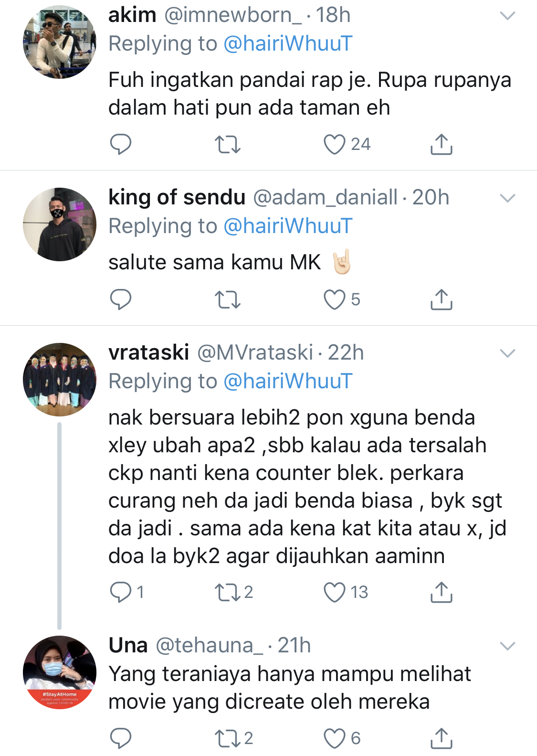
Task: Open @hairiWhuuT mention in akim's reply
Action: coord(288,44)
